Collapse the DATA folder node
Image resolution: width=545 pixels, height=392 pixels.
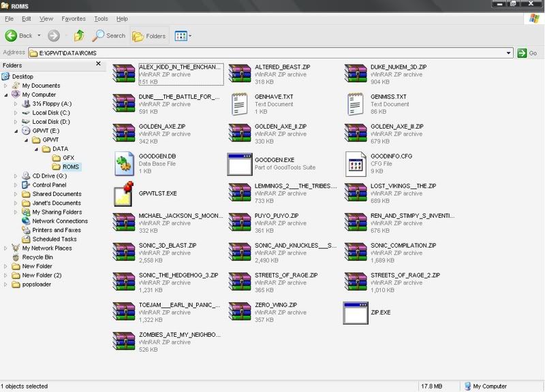point(36,149)
